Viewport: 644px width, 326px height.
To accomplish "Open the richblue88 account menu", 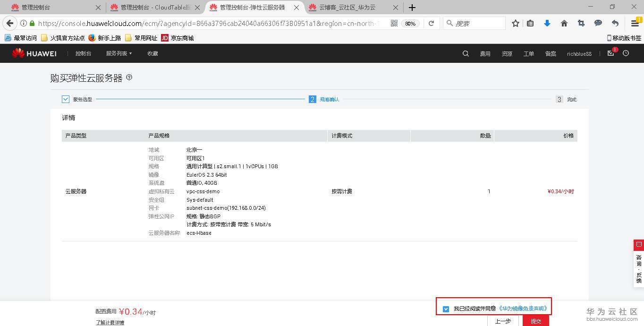I will 579,54.
